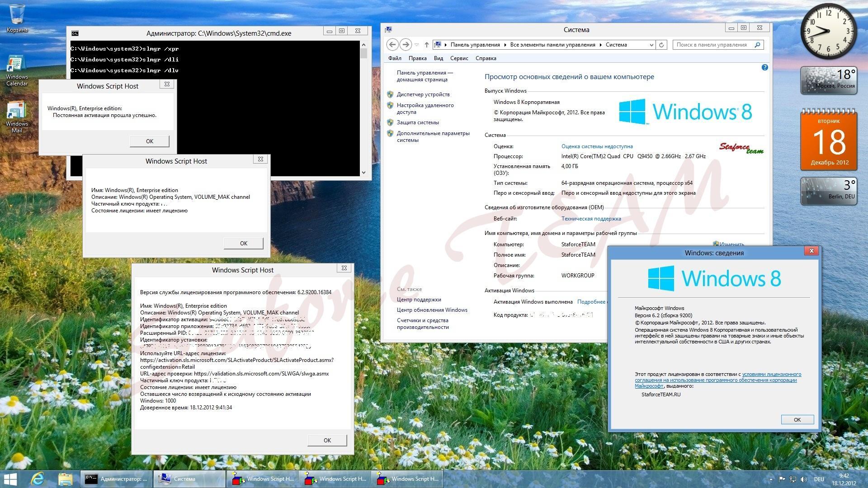Open license agreement link in Windows: сведения
The image size is (868, 488).
718,380
